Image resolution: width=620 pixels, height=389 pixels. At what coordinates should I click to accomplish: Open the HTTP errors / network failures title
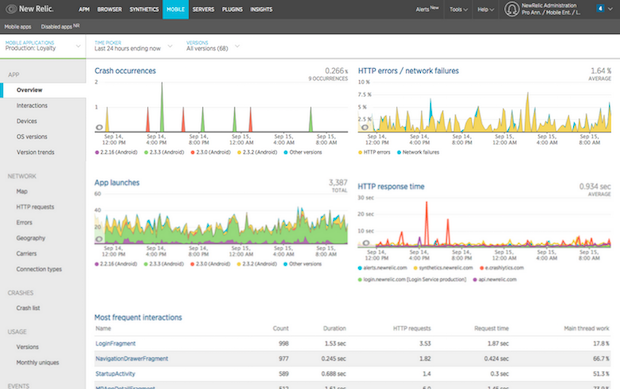(x=408, y=71)
